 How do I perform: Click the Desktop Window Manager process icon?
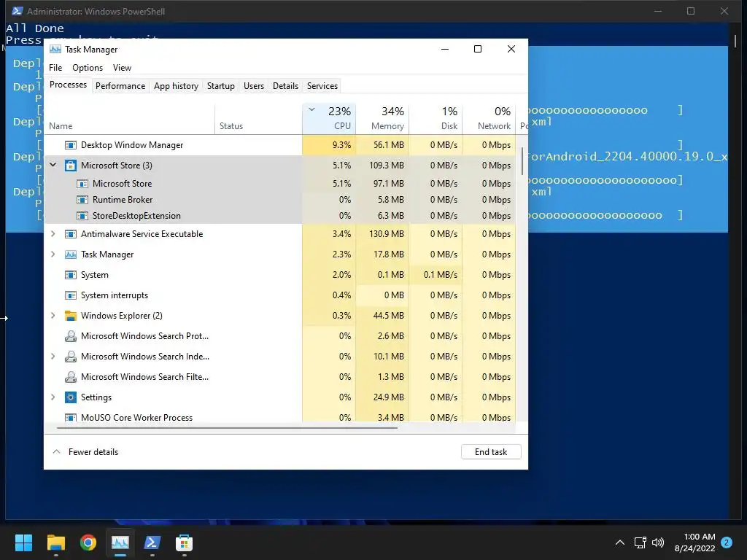pos(71,145)
